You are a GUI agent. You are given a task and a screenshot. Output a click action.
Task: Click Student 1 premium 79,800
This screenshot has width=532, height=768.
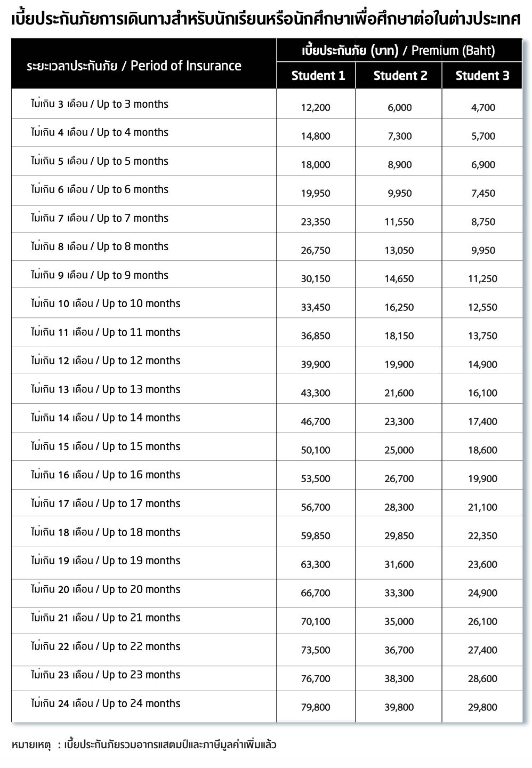(x=316, y=707)
